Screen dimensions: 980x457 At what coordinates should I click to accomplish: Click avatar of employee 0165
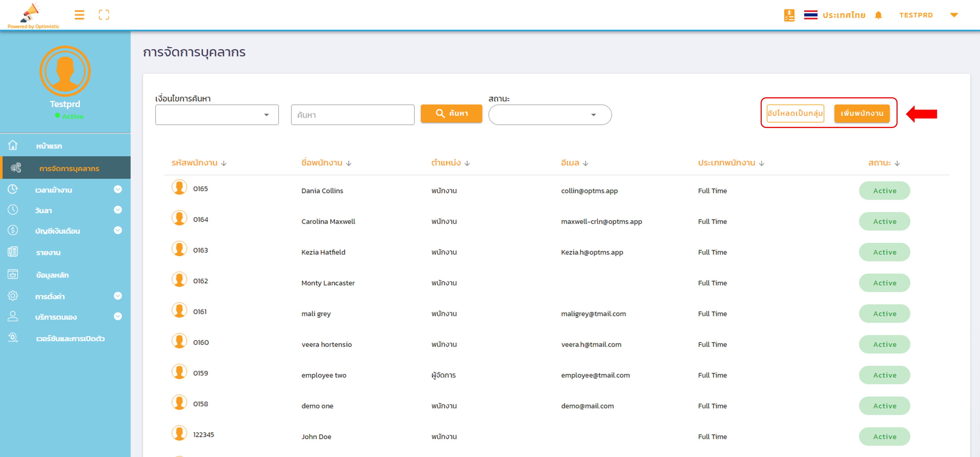coord(179,187)
